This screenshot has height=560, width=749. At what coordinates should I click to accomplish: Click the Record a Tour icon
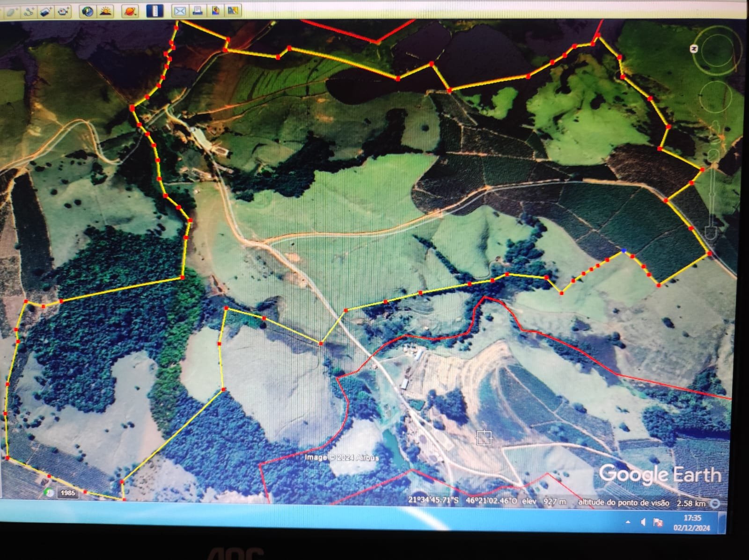64,12
